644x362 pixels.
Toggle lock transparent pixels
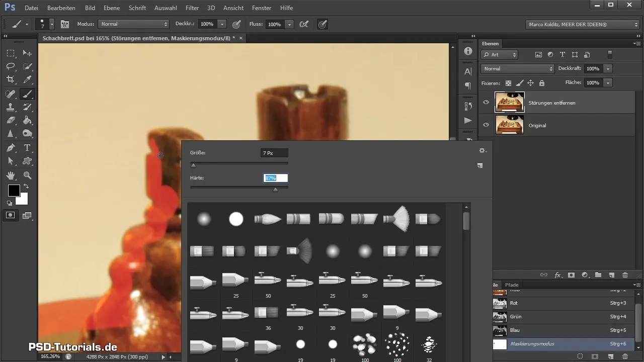pos(508,83)
